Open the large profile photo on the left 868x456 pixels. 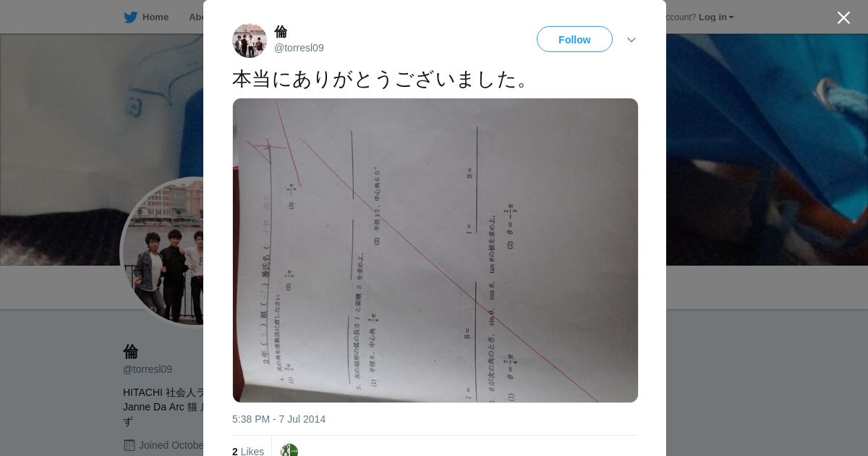[x=163, y=252]
